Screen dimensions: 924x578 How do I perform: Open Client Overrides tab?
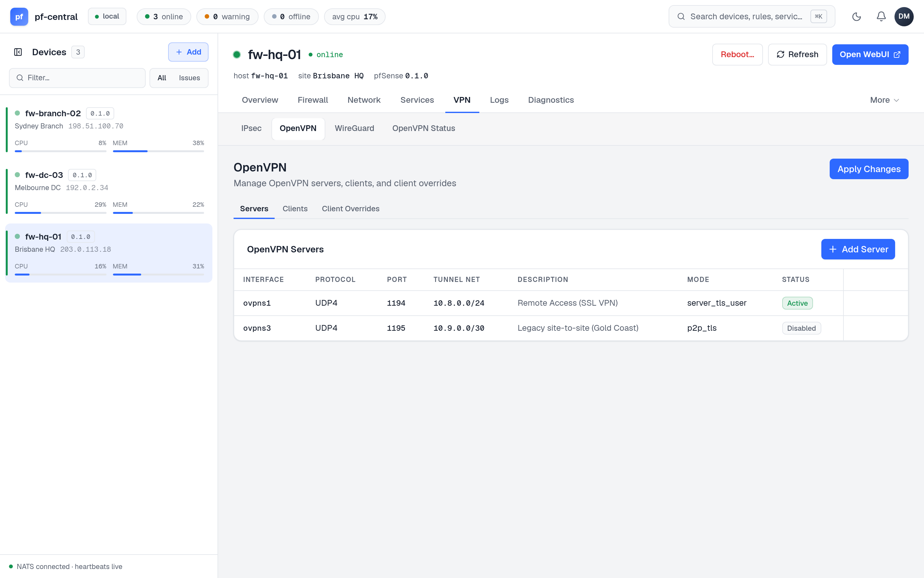[350, 209]
